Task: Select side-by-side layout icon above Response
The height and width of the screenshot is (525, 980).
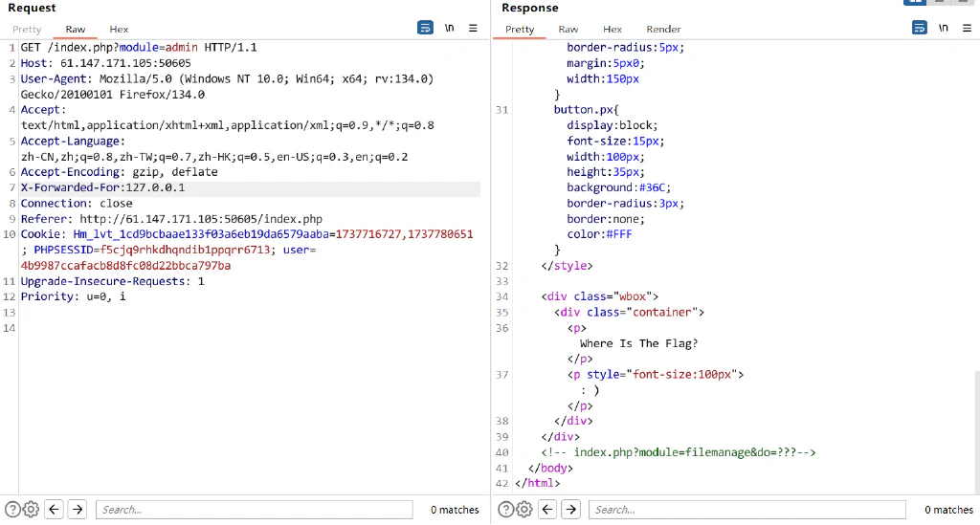Action: click(914, 2)
